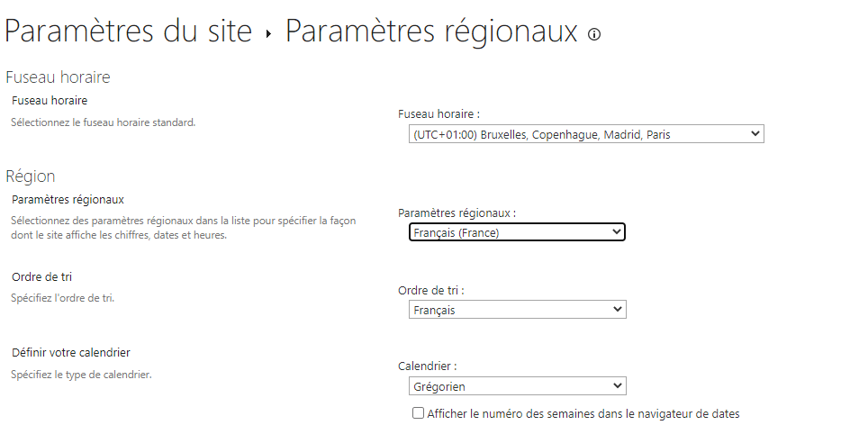Click 'Sélectionnez le fuseau horaire standard.' description text
The image size is (868, 434).
[104, 122]
